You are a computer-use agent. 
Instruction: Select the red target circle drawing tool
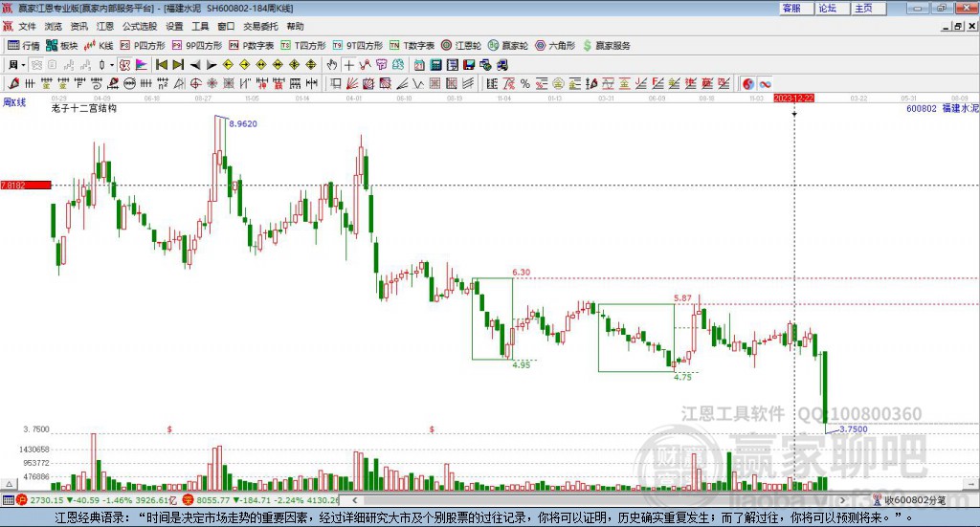point(195,83)
